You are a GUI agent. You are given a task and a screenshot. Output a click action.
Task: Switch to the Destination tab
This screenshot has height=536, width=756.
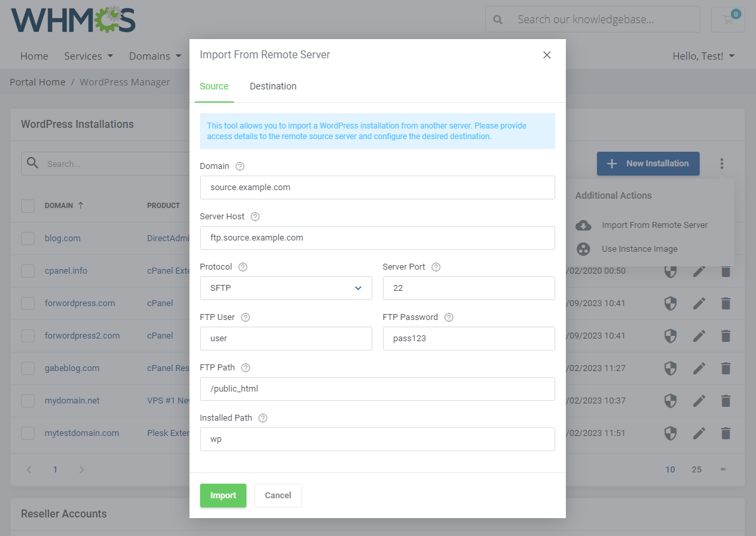(273, 86)
